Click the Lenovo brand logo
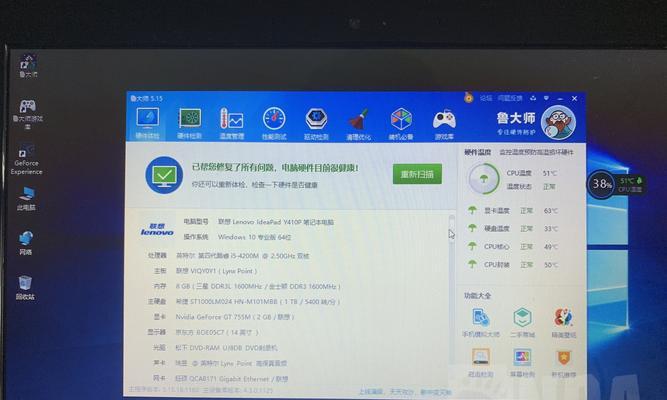 [157, 229]
